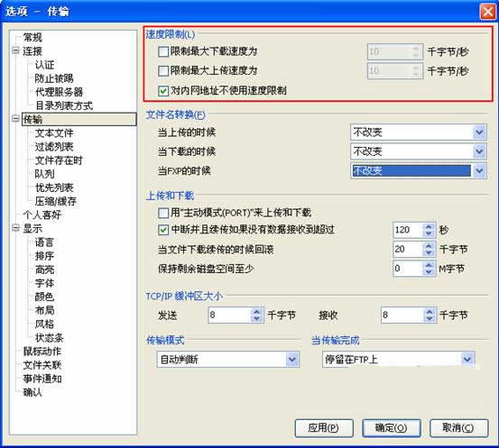The width and height of the screenshot is (499, 448).
Task: Increase the rollback 20 千字节 spinner
Action: tap(429, 245)
